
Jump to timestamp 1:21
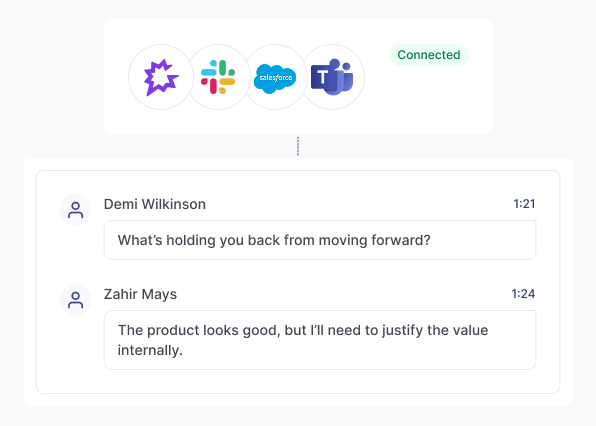pyautogui.click(x=524, y=204)
